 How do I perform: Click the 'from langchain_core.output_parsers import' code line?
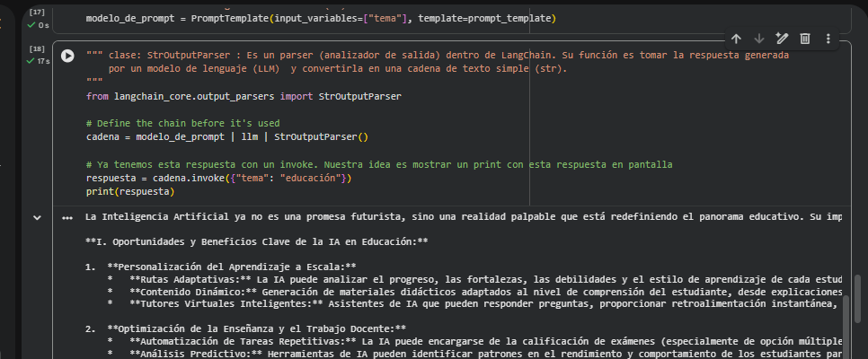[x=244, y=96]
